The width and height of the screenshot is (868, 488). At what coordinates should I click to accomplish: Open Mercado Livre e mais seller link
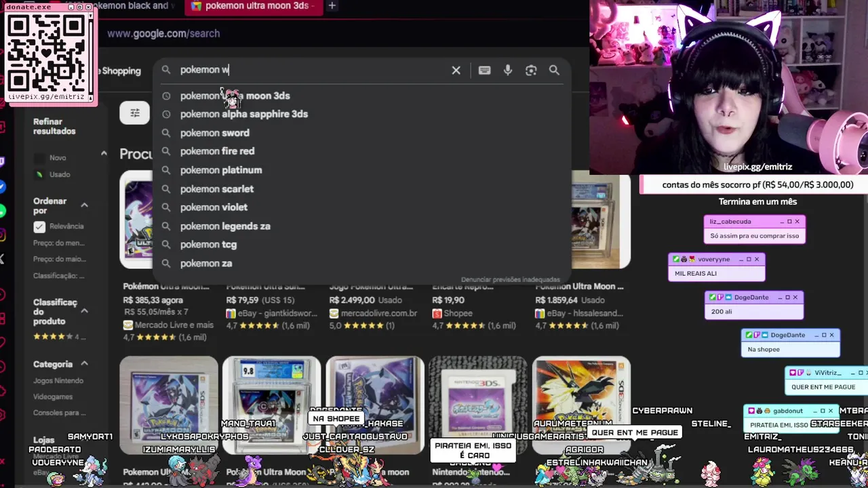click(169, 325)
